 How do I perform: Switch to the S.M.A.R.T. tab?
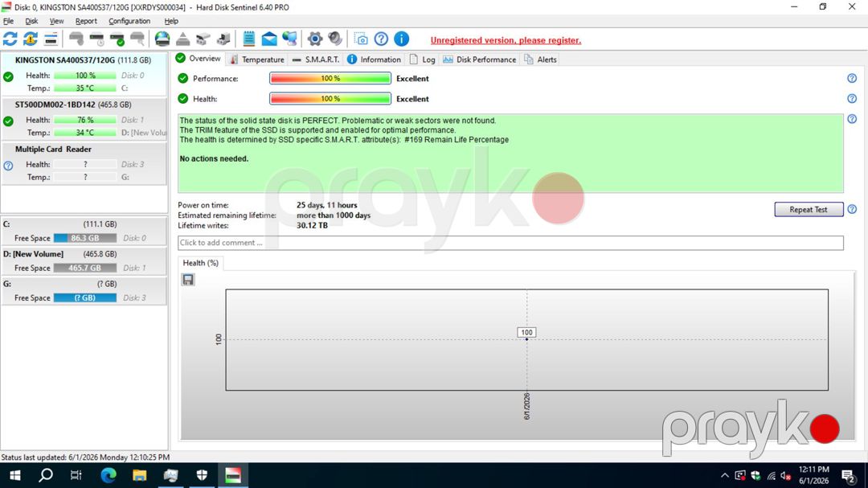coord(316,59)
